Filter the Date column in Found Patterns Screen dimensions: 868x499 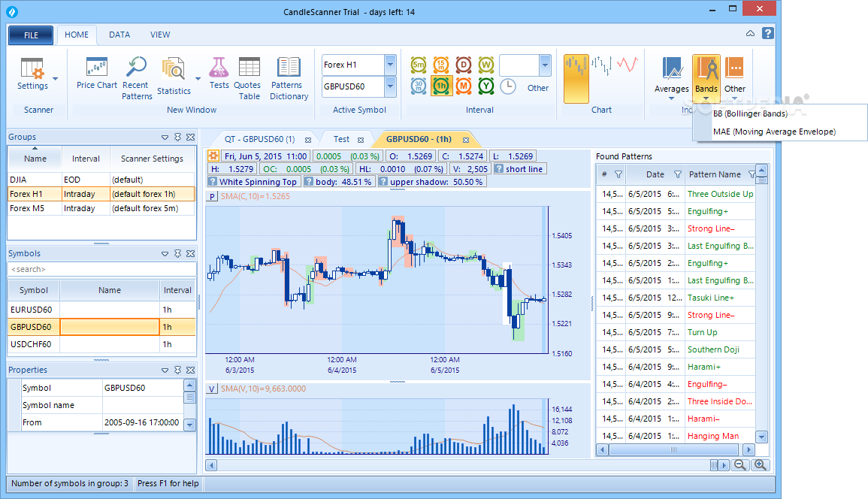[x=678, y=174]
